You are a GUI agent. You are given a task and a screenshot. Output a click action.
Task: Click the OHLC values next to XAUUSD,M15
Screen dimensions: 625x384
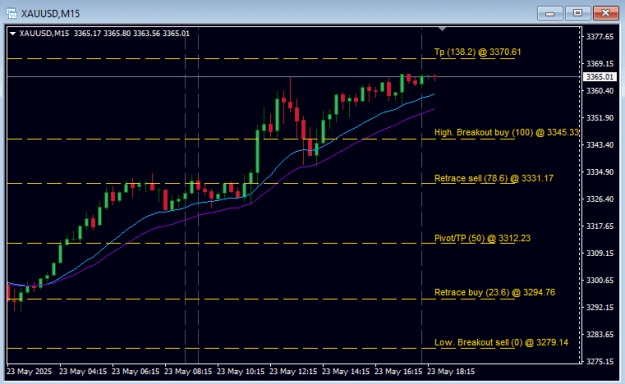(132, 33)
